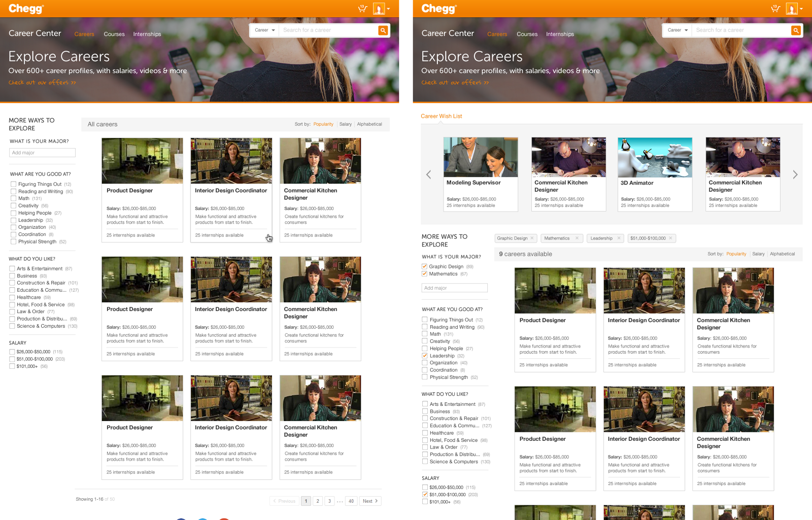812x520 pixels.
Task: Click the Chegg logo on the left page
Action: (x=26, y=9)
